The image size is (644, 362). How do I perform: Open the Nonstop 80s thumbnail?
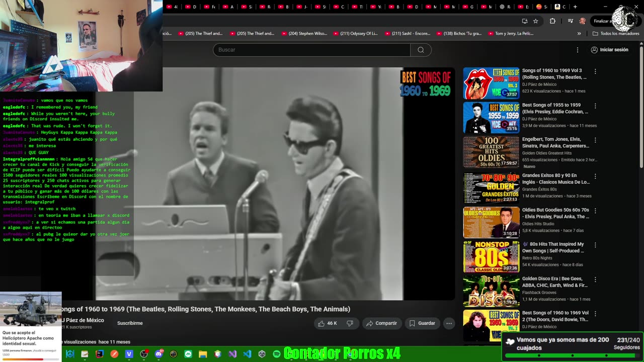pos(491,257)
